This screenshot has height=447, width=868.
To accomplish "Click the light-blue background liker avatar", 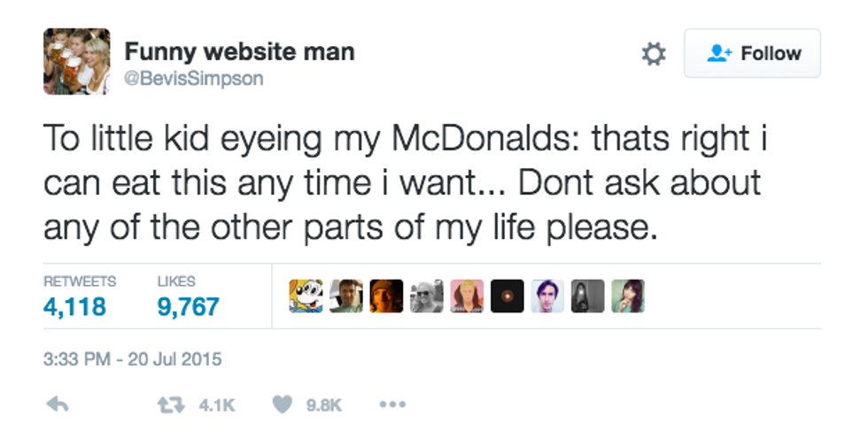I will click(547, 297).
